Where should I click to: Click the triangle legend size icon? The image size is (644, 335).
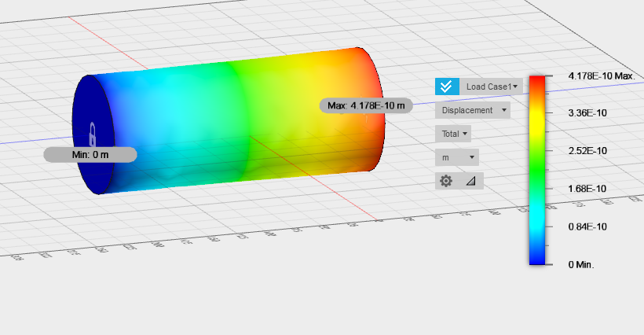pos(471,181)
